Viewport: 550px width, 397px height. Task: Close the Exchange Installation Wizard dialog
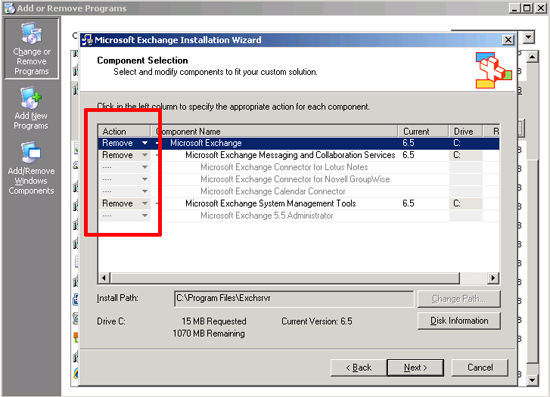(x=508, y=40)
